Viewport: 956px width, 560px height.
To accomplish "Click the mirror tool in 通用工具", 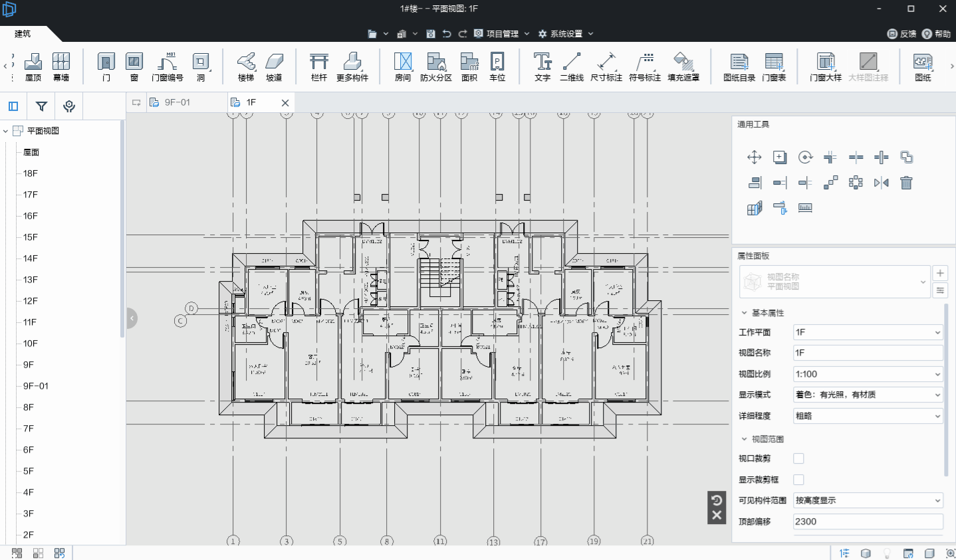I will coord(882,183).
